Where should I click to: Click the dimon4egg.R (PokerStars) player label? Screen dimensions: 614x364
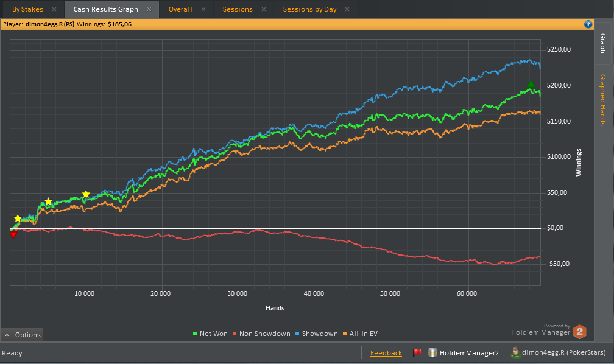[563, 352]
